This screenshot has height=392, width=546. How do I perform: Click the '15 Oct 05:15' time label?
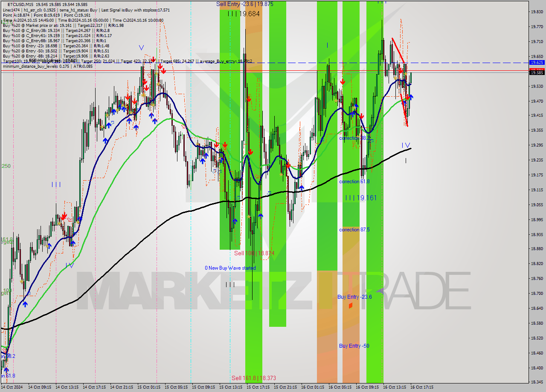(176, 387)
